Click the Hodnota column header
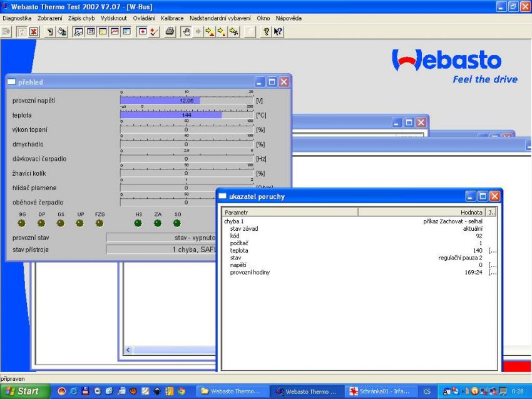Viewport: 532px width, 399px height. pyautogui.click(x=422, y=212)
